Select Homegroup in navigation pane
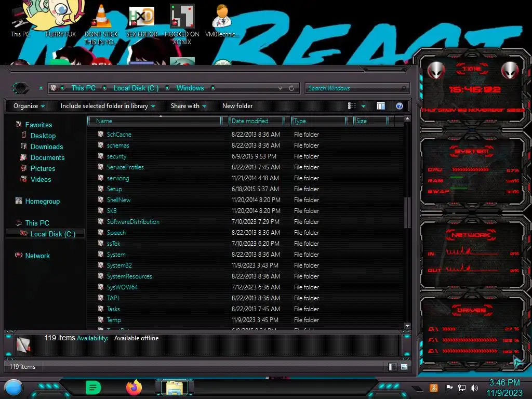Image resolution: width=532 pixels, height=399 pixels. [x=43, y=201]
